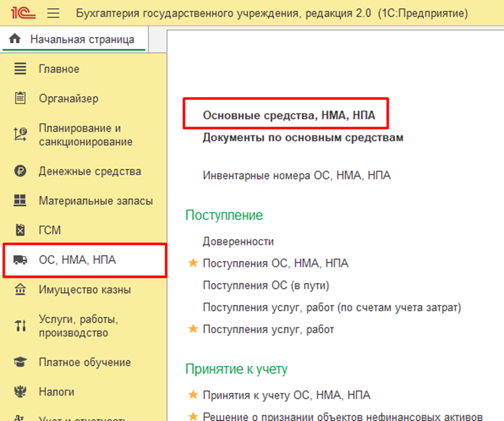Click the Налоги eagle emblem icon
This screenshot has width=504, height=421.
tap(20, 391)
